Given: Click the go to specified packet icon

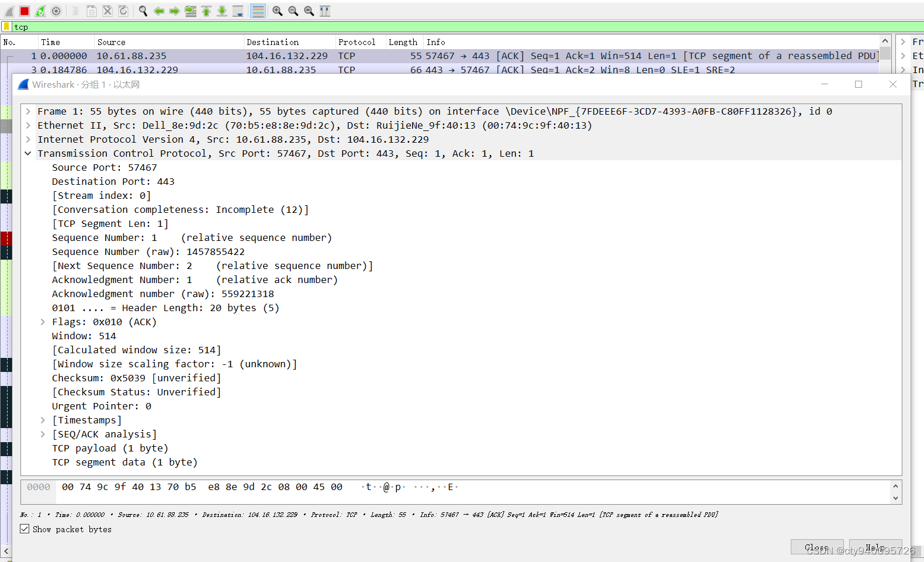Looking at the screenshot, I should click(191, 11).
